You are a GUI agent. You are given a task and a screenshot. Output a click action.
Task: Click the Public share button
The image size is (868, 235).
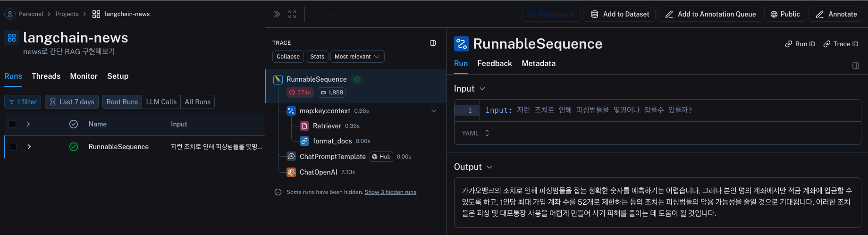785,14
